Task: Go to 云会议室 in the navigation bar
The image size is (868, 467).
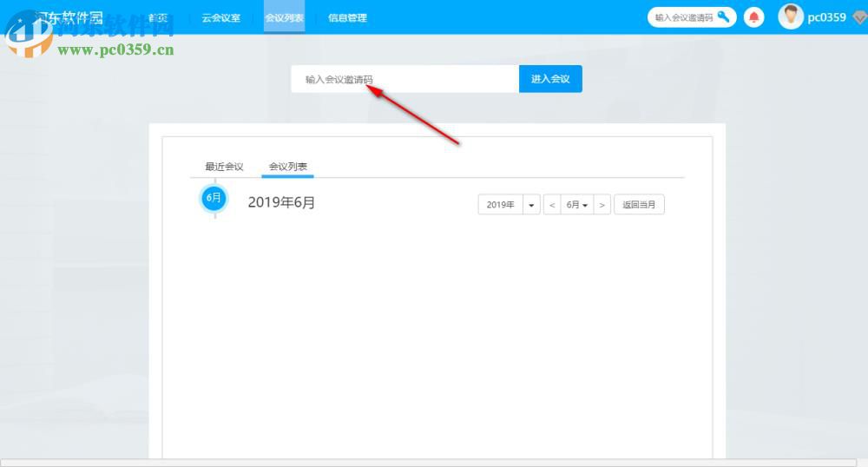Action: 220,17
